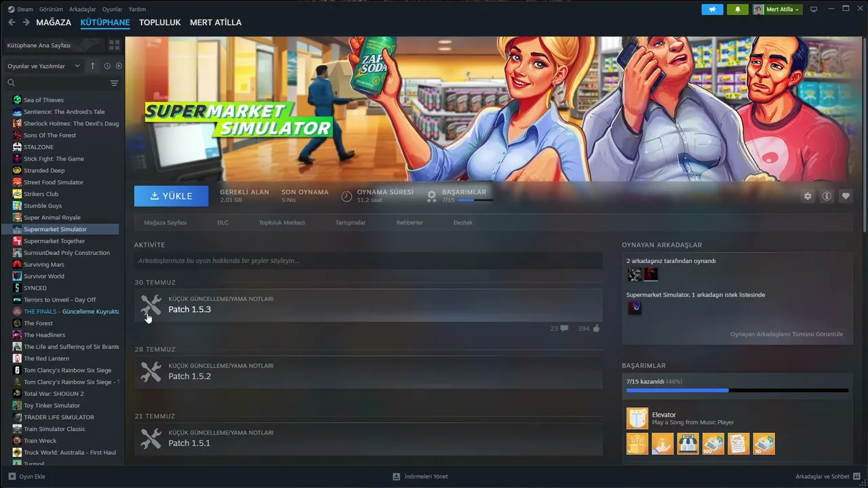The width and height of the screenshot is (868, 488).
Task: Open the wishlist friend's avatar
Action: (634, 308)
